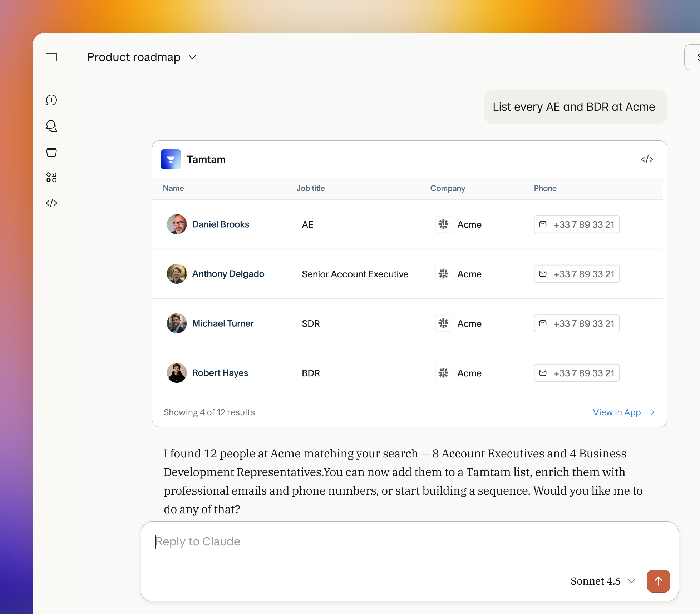Click AE job title for Daniel Brooks

307,225
